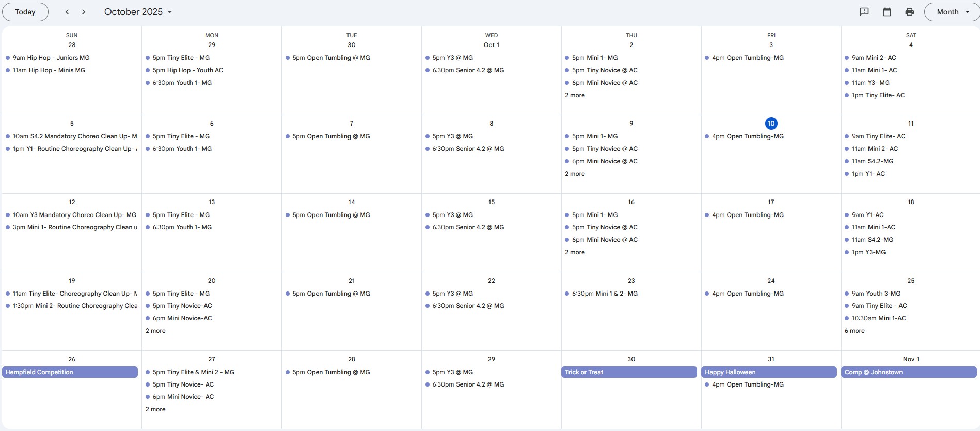Open the Month view dropdown
980x431 pixels.
point(952,12)
